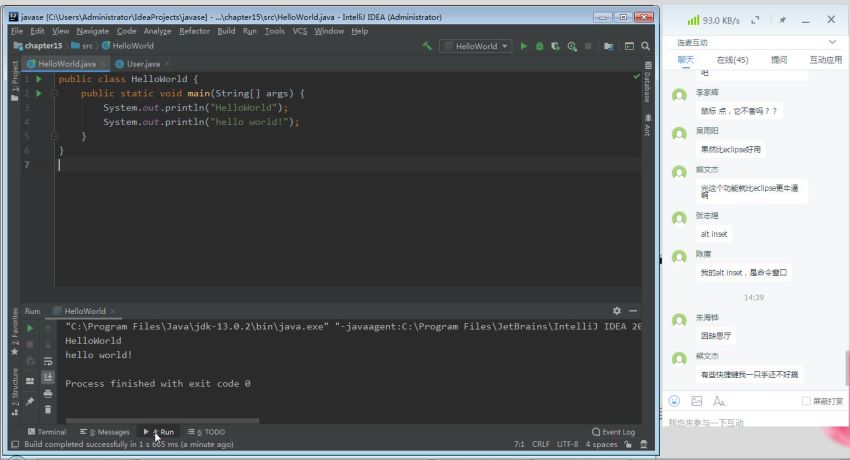The height and width of the screenshot is (460, 850).
Task: Click the Build Project hammer icon
Action: (x=427, y=46)
